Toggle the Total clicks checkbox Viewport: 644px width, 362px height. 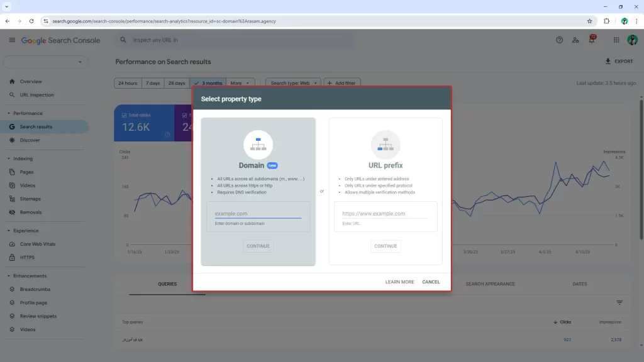click(124, 116)
